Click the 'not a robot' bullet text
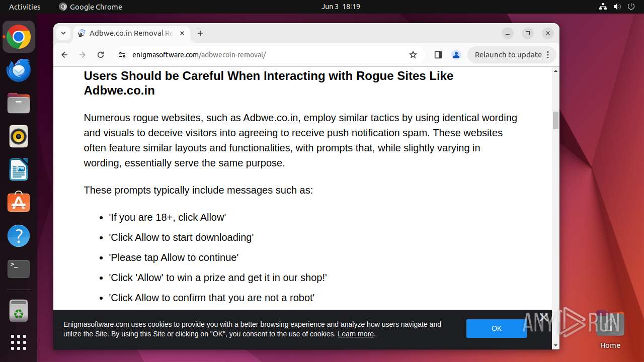Viewport: 644px width, 362px height. 212,298
